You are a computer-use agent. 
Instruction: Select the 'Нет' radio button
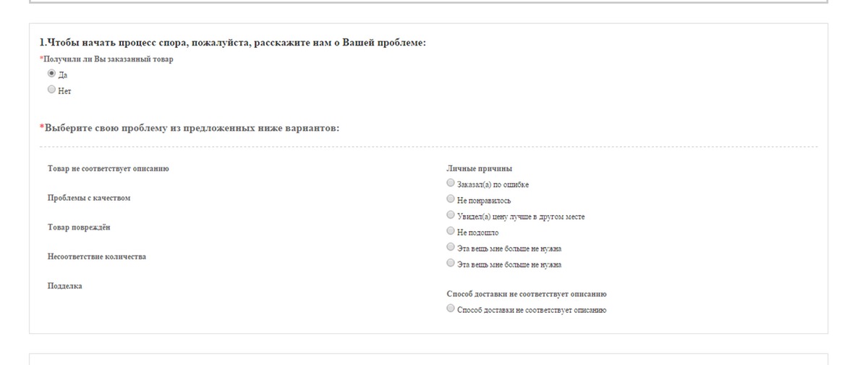click(x=51, y=90)
